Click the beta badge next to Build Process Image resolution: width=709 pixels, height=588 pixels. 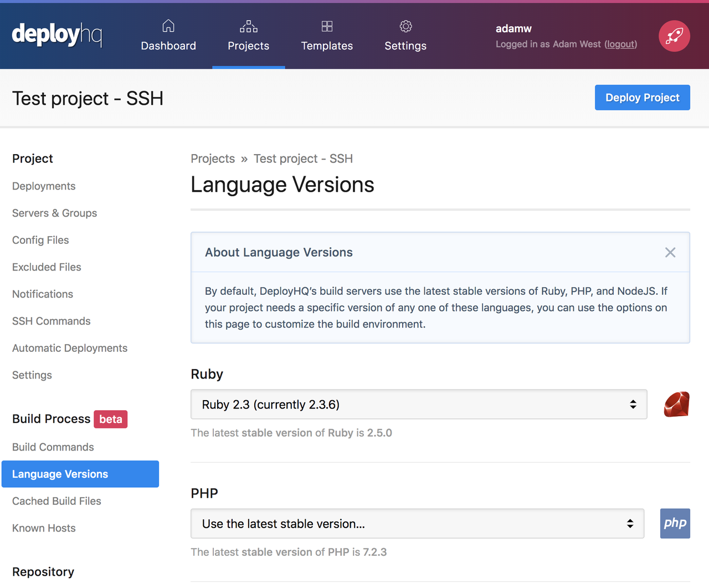110,419
